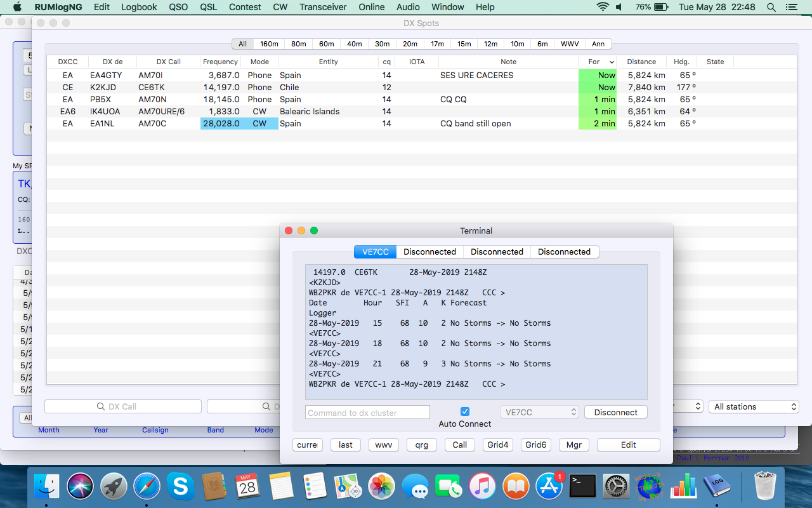This screenshot has width=812, height=508.
Task: Click the wwv command button
Action: pos(384,444)
